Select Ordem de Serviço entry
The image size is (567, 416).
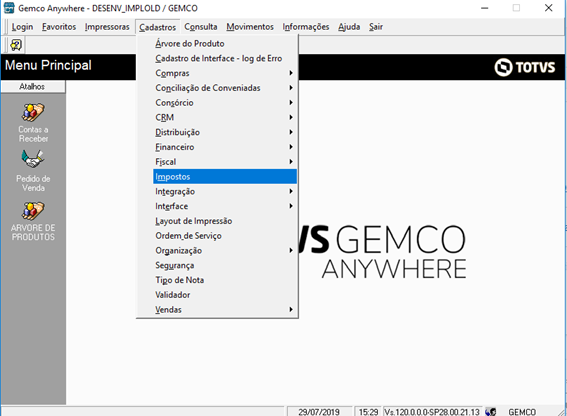225,236
